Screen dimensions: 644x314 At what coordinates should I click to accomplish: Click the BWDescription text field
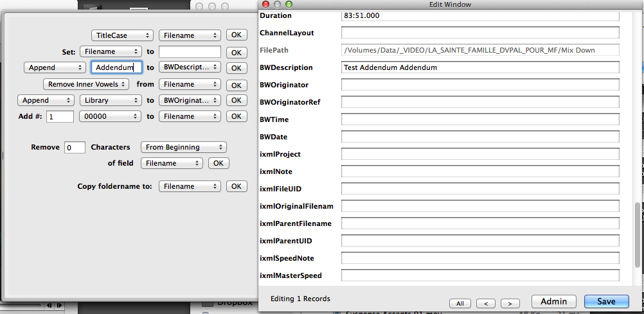click(x=479, y=67)
